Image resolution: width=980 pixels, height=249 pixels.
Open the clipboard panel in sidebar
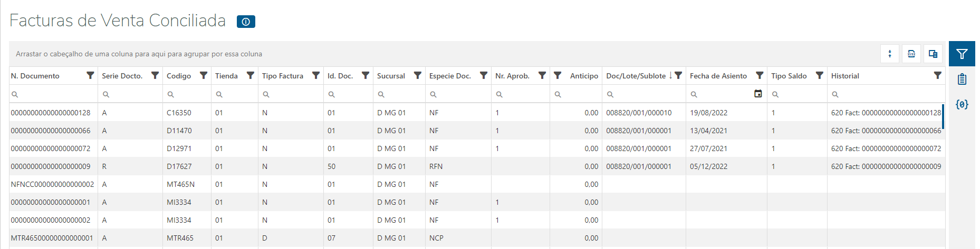point(962,79)
